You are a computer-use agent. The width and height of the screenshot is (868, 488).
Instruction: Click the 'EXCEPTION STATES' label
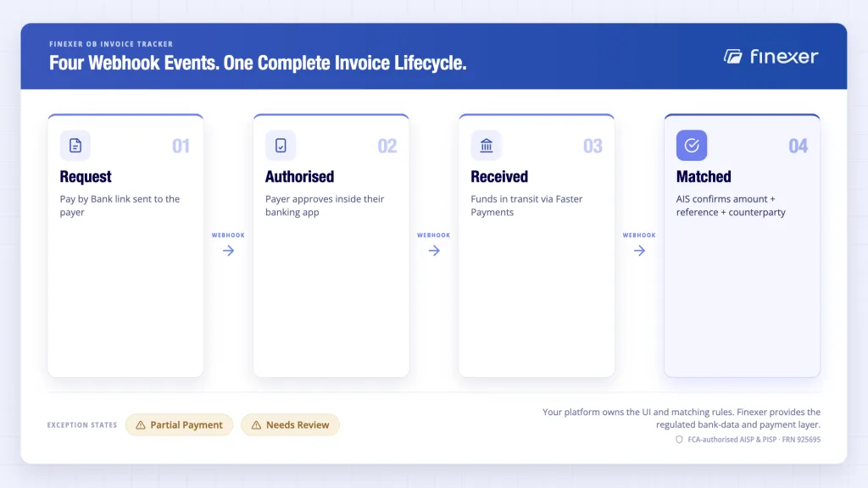click(x=82, y=425)
